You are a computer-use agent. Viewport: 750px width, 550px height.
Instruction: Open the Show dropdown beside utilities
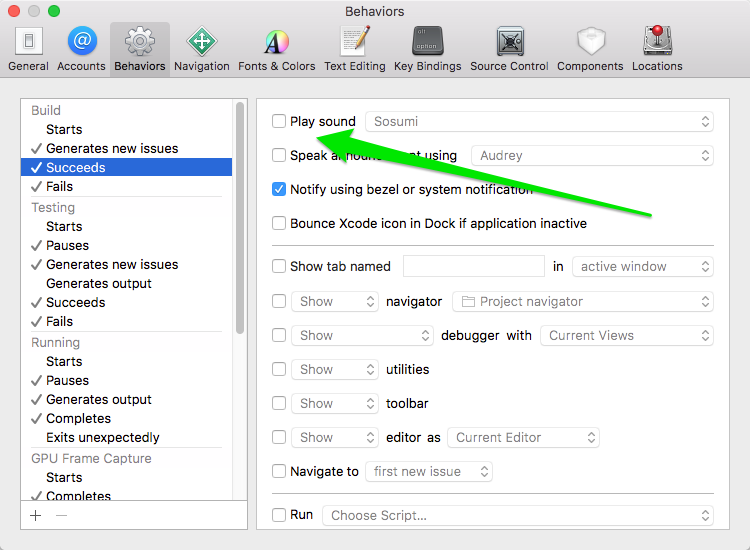(x=335, y=370)
